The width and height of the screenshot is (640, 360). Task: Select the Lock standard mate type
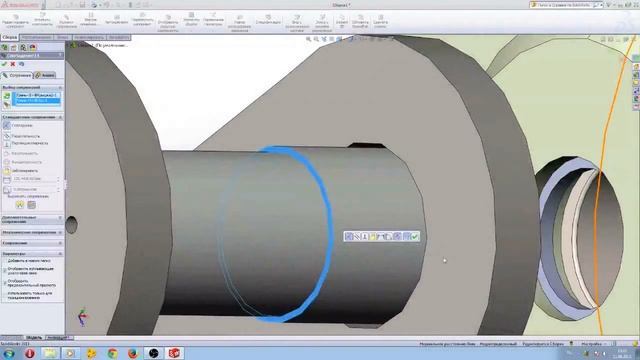click(21, 171)
